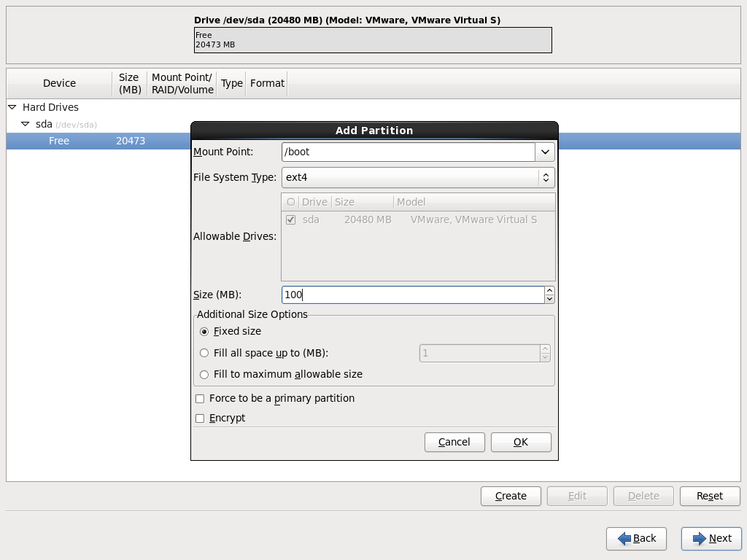
Task: Enable Force to be a primary partition
Action: point(200,398)
